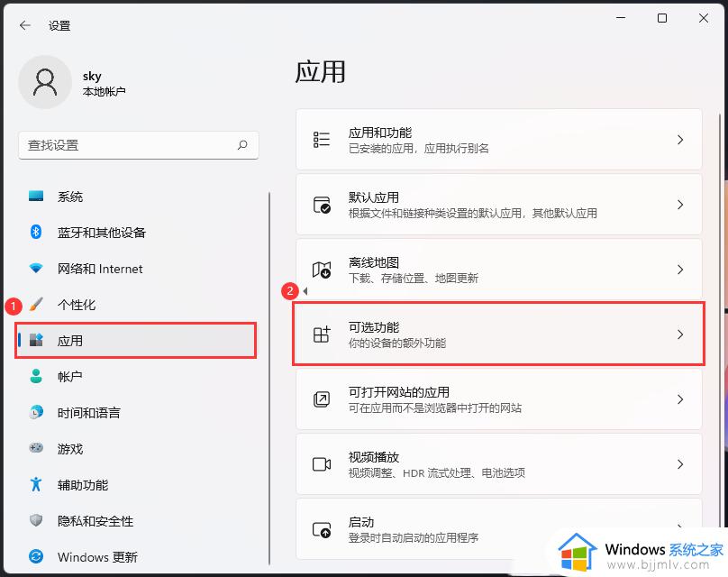The width and height of the screenshot is (728, 577).
Task: Open 隐私和安全性 settings label
Action: [96, 521]
